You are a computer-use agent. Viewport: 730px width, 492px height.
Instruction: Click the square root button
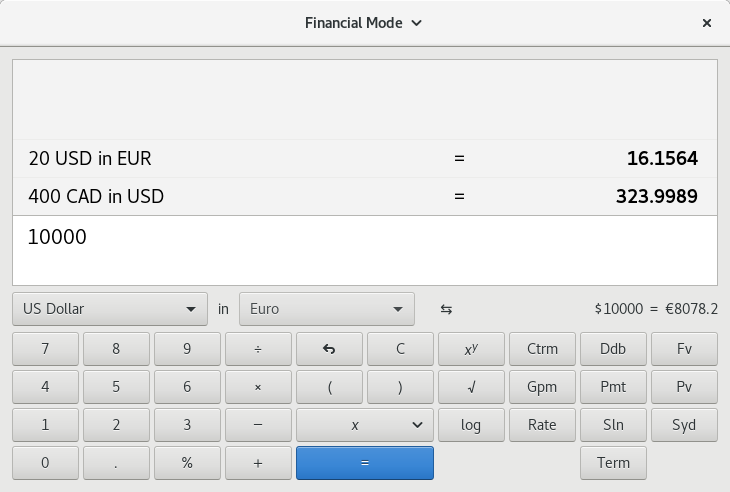pos(471,387)
